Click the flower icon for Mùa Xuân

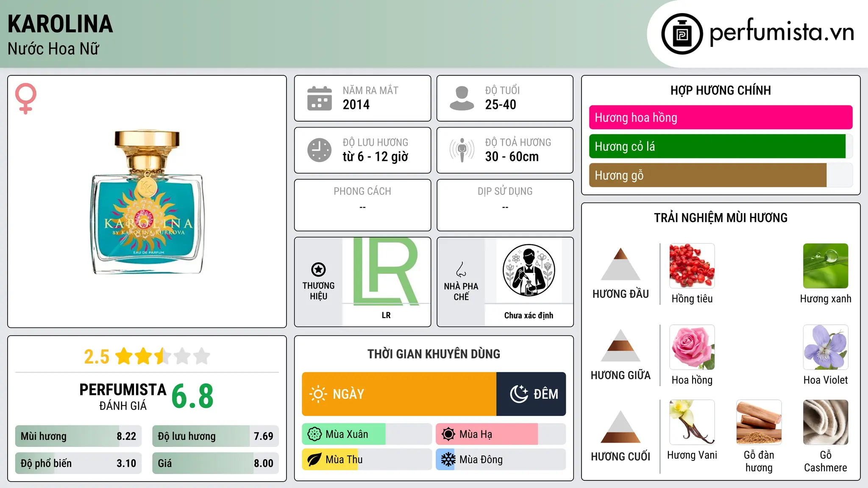314,434
